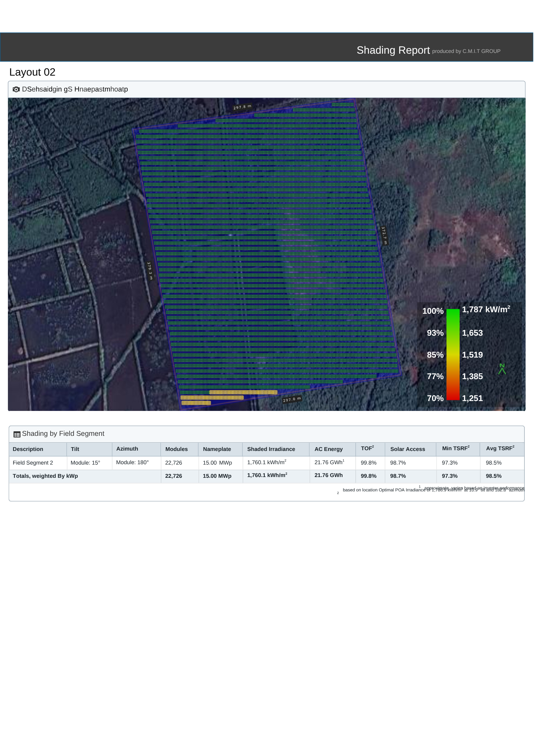The width and height of the screenshot is (534, 756).
Task: Click the Shading by Field Segment heading
Action: coord(63,434)
